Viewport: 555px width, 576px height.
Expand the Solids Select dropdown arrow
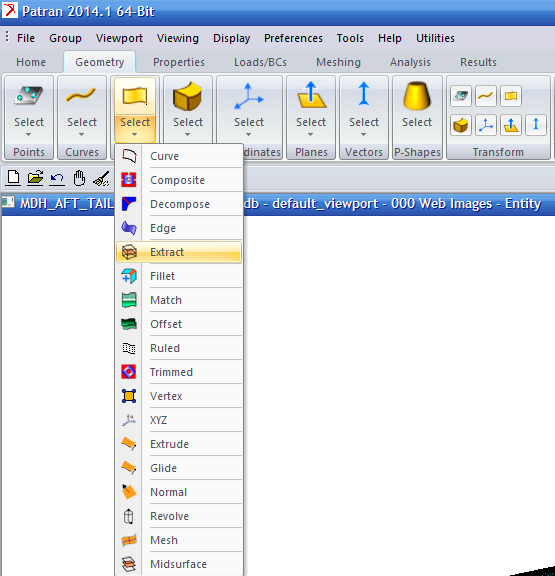(188, 135)
